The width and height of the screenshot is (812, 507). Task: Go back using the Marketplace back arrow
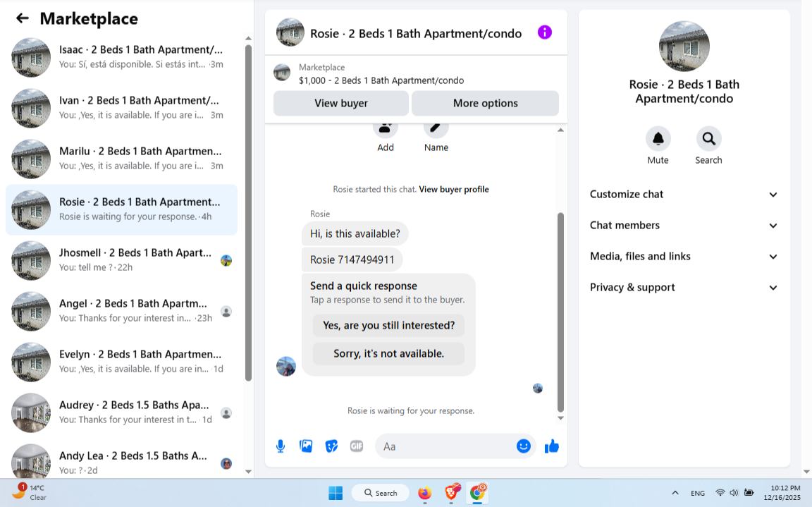(23, 18)
